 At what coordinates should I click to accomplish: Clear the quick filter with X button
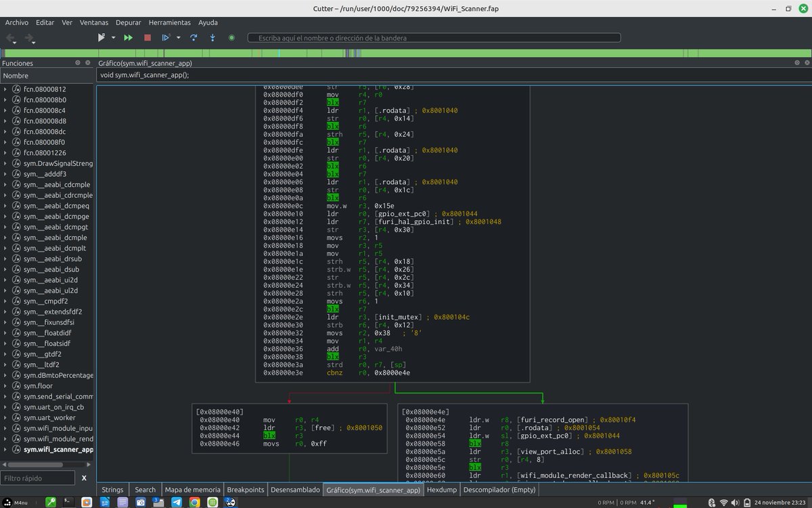tap(84, 478)
